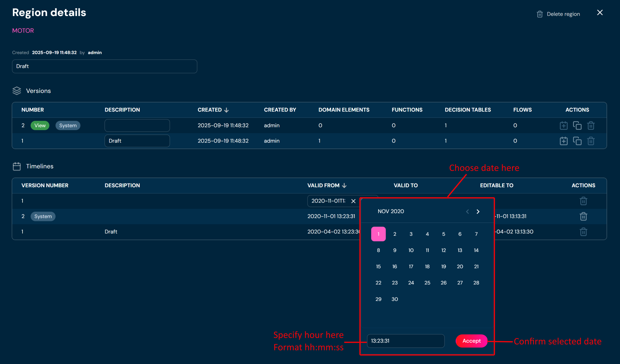Viewport: 620px width, 364px height.
Task: Select day 15 in the calendar
Action: 378,267
